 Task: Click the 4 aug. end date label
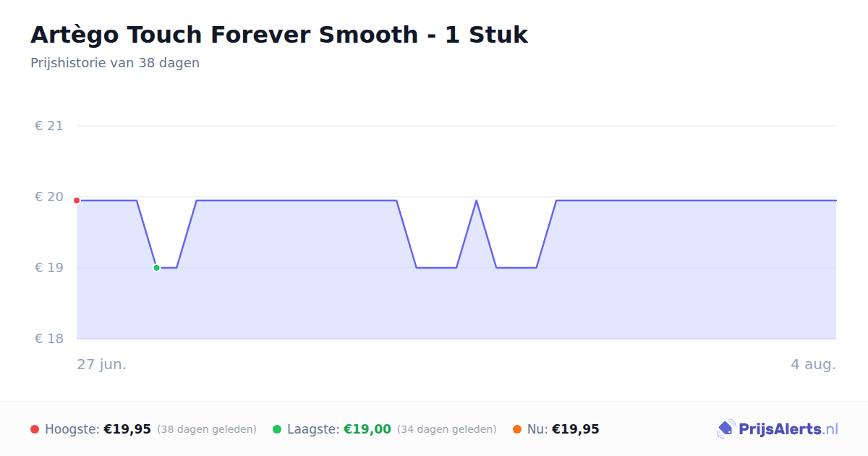coord(813,364)
